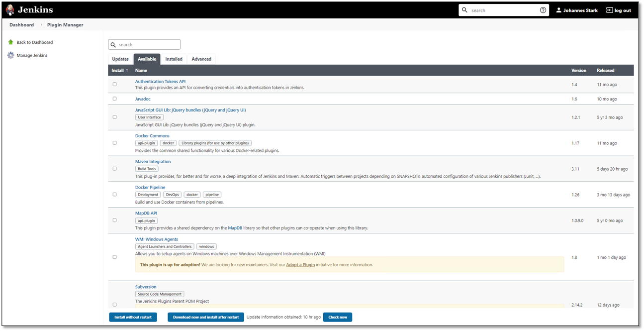
Task: Tick the Docker Pipeline checkbox
Action: coord(114,195)
